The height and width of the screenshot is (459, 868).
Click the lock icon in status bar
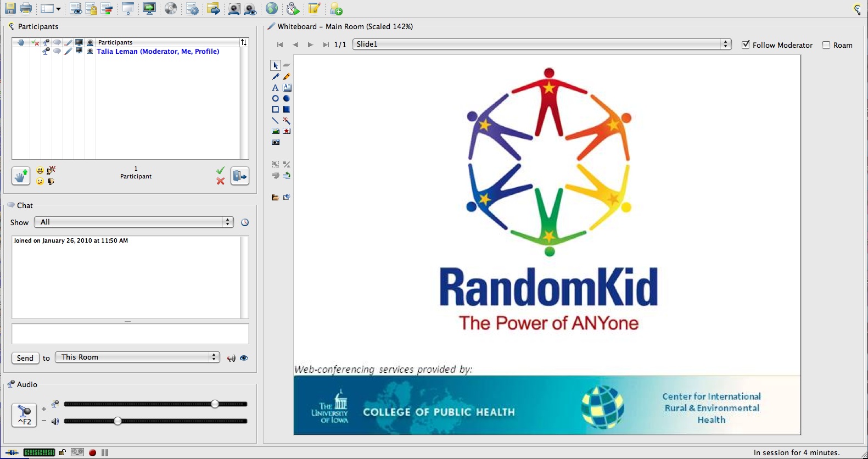pyautogui.click(x=62, y=452)
